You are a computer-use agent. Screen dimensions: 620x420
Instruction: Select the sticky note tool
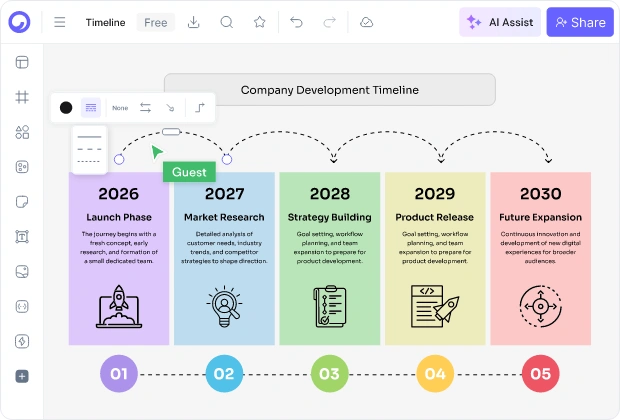[x=22, y=202]
